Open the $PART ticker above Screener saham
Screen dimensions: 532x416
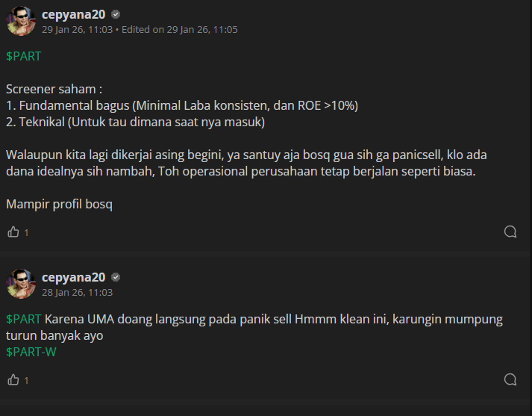pyautogui.click(x=24, y=56)
